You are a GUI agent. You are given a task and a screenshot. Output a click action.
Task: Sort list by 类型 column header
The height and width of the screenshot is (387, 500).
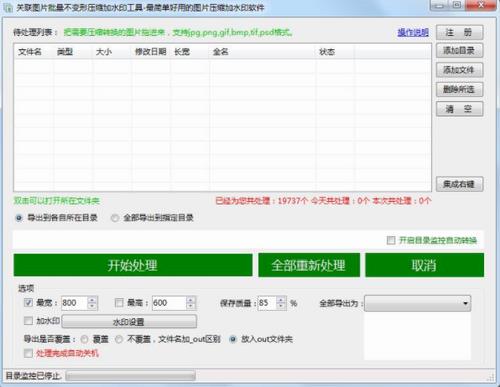point(72,52)
